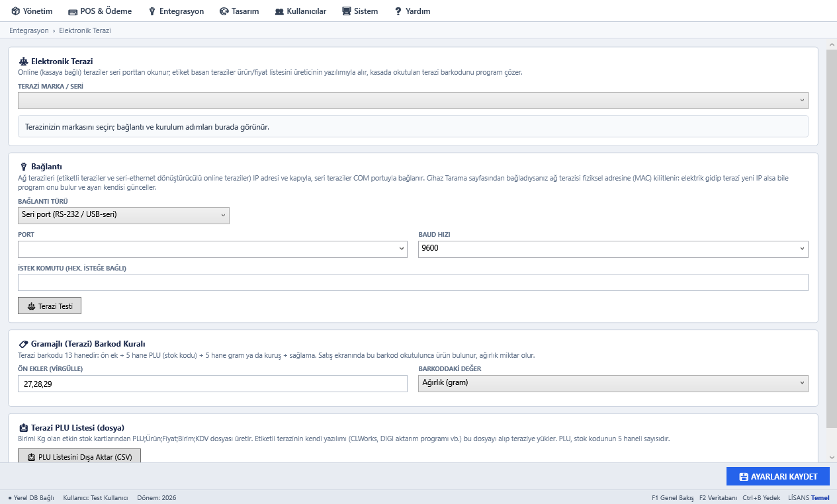The height and width of the screenshot is (504, 837).
Task: Open the Tasarım menu
Action: pos(239,11)
